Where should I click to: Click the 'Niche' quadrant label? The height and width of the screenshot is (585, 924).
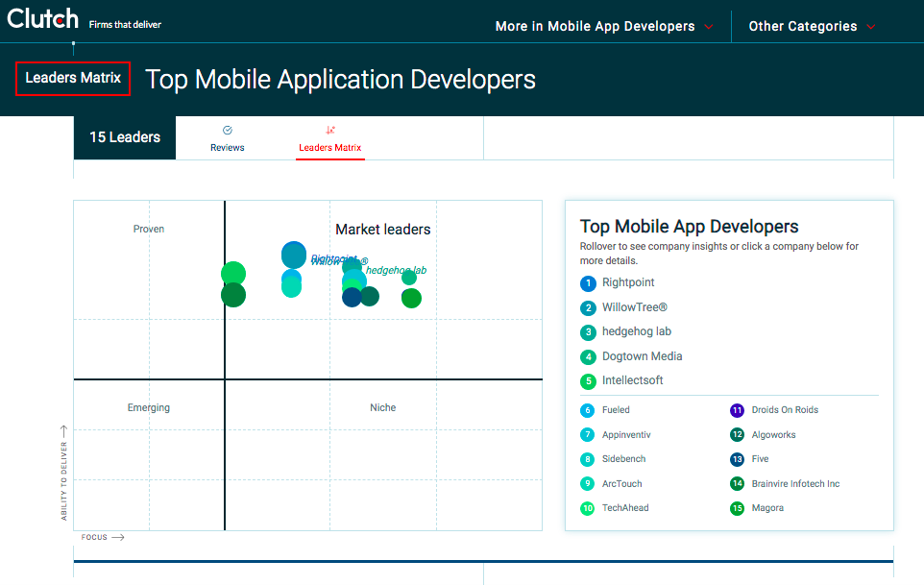pyautogui.click(x=383, y=407)
